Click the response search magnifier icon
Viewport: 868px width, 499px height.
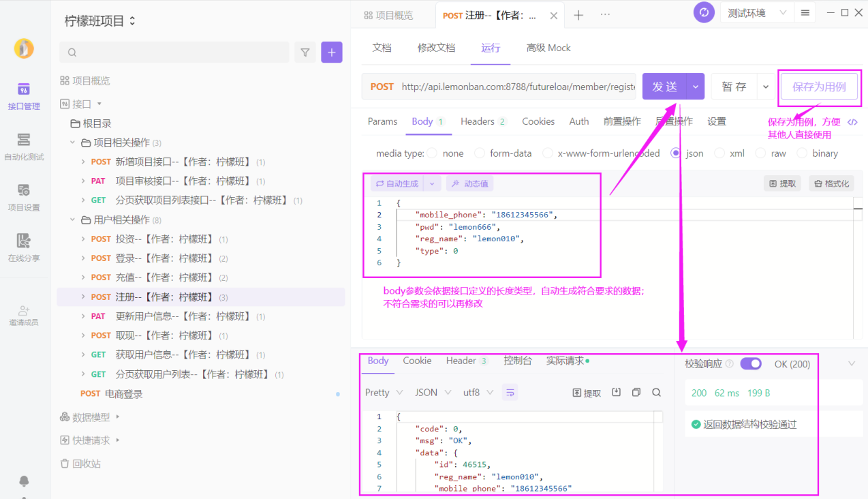[656, 393]
